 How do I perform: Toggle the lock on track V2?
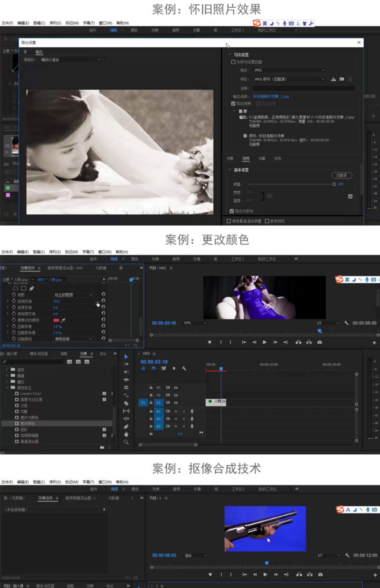pos(151,395)
